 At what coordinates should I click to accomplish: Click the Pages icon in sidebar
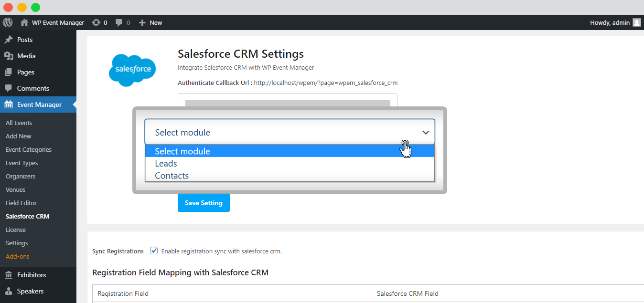9,72
